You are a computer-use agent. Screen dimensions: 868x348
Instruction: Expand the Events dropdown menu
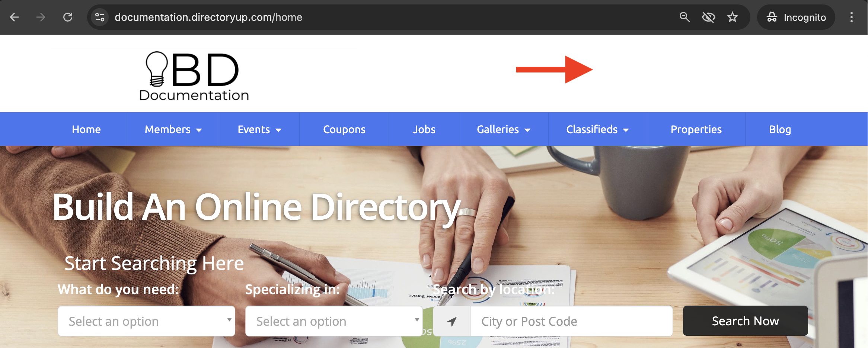coord(260,129)
